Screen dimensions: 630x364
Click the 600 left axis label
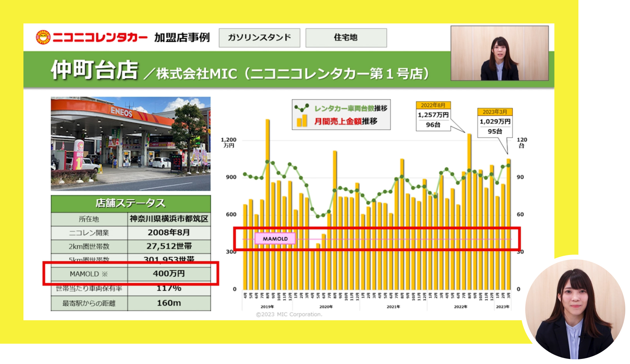231,214
